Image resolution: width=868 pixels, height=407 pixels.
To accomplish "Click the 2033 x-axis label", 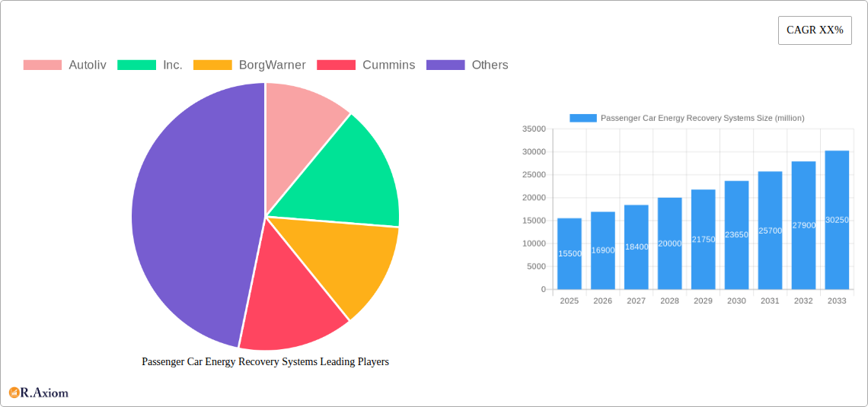I will point(837,301).
